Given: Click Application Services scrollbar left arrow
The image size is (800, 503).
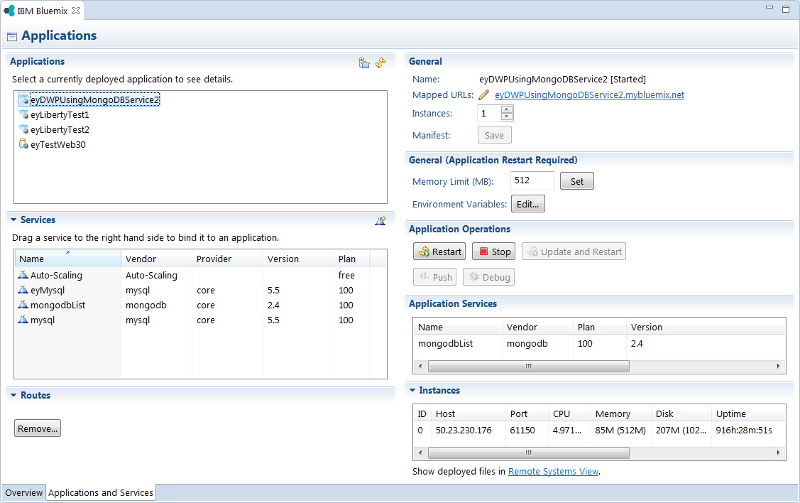Looking at the screenshot, I should [x=420, y=366].
